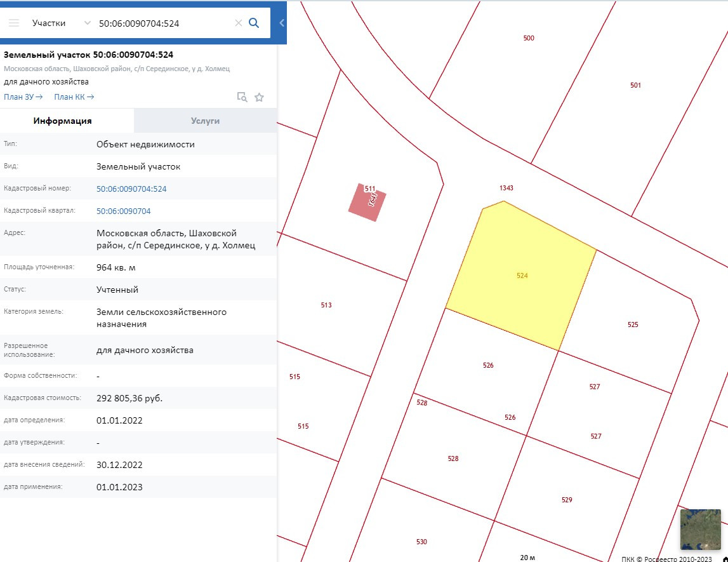728x562 pixels.
Task: Collapse the side panel with left chevron
Action: click(282, 23)
